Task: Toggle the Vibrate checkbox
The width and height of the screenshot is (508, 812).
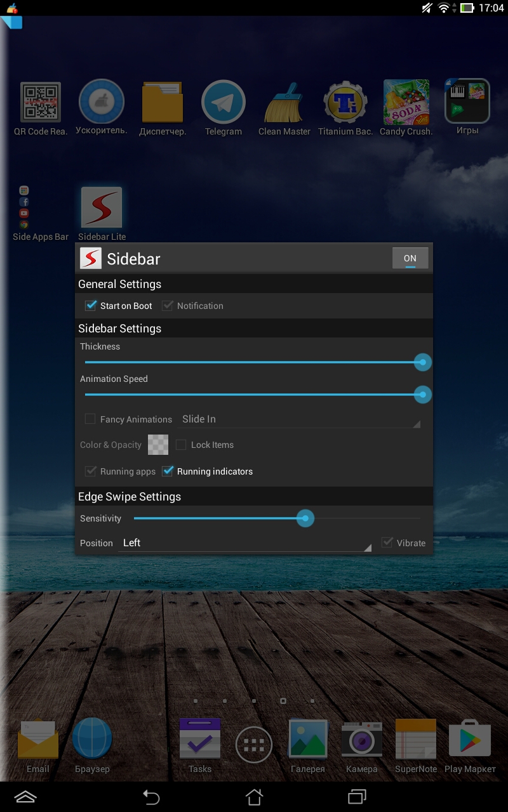Action: click(x=387, y=542)
